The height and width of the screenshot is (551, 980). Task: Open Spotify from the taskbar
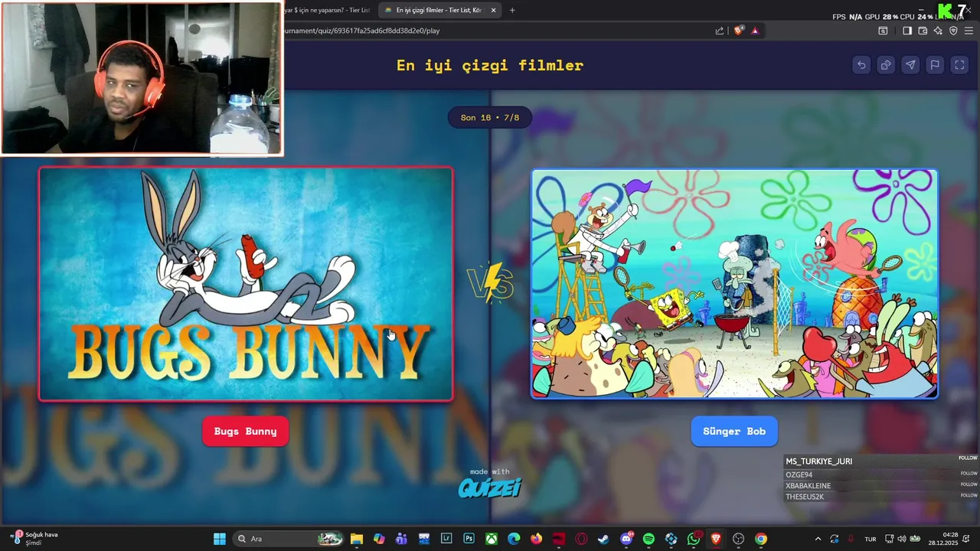click(x=648, y=539)
